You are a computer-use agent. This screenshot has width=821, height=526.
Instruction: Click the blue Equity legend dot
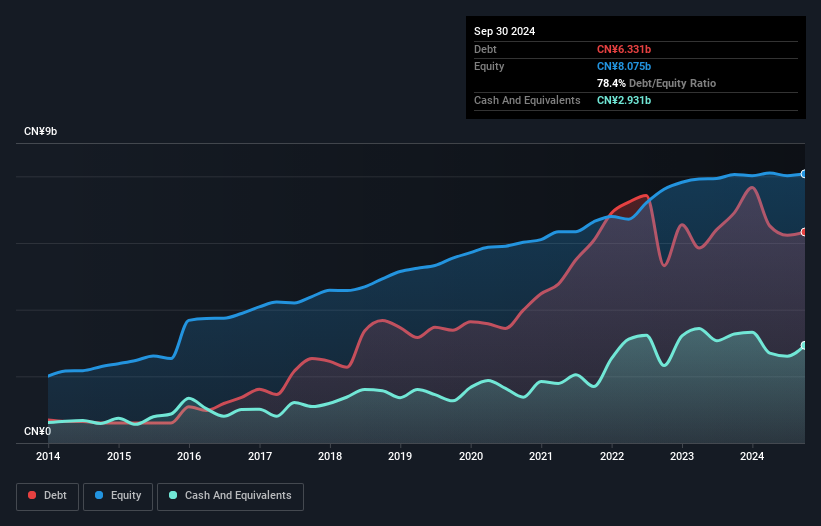(x=99, y=495)
